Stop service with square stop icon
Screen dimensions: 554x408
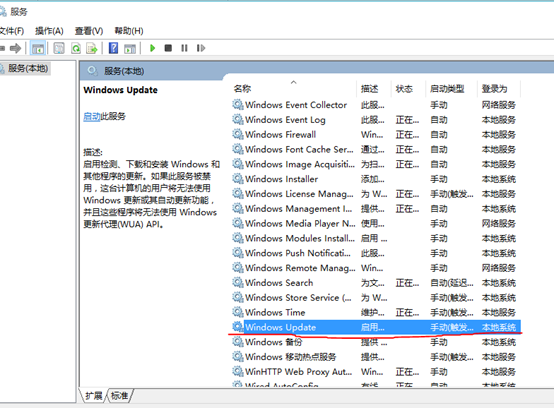[168, 48]
